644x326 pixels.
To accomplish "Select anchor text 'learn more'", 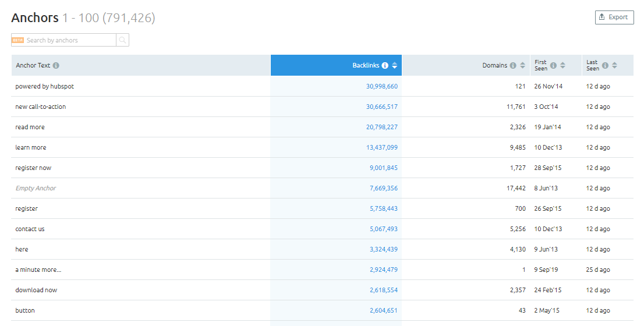I will (31, 147).
